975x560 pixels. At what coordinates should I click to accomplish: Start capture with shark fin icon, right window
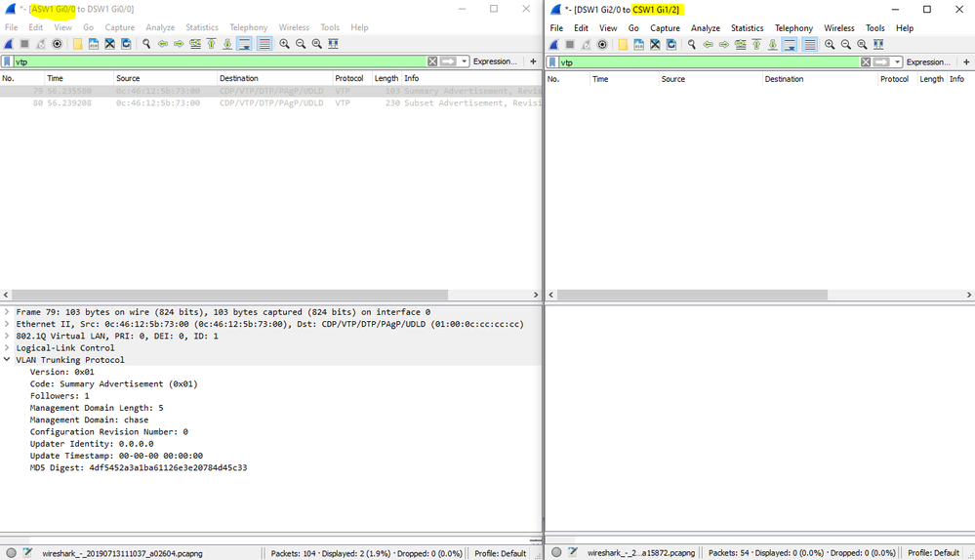(554, 44)
